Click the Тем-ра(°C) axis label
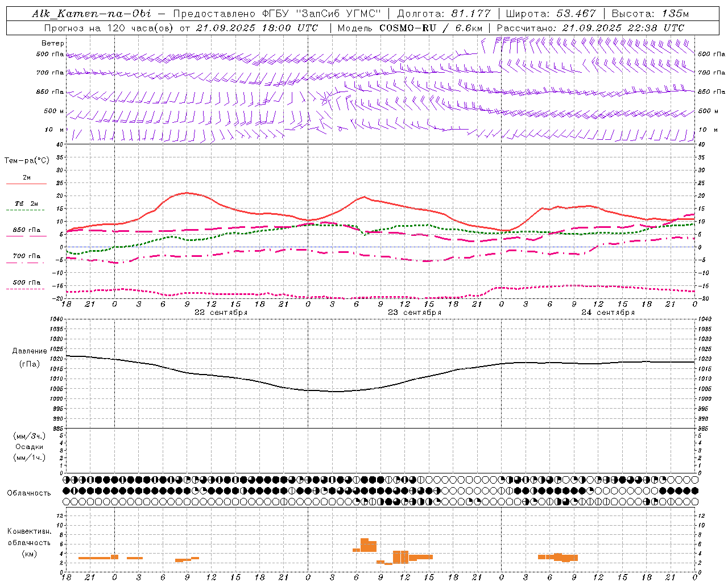This screenshot has height=582, width=728. click(27, 161)
